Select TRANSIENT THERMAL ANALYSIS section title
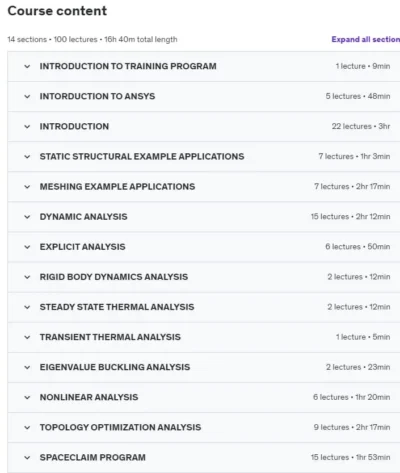This screenshot has height=473, width=400. [x=110, y=337]
